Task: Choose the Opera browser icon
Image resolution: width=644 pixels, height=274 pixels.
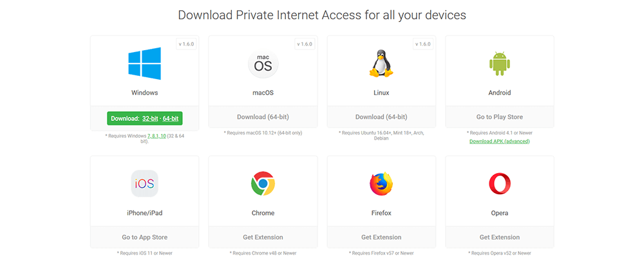Action: [500, 184]
